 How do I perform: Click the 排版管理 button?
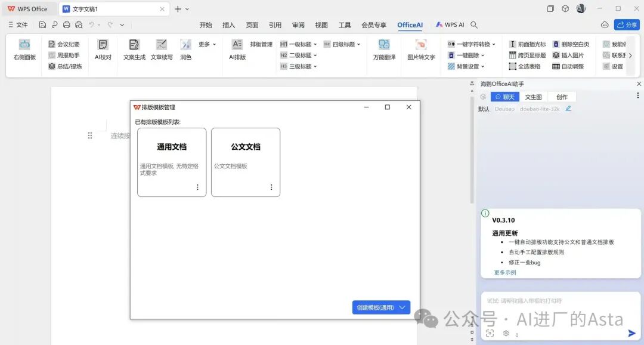(261, 44)
